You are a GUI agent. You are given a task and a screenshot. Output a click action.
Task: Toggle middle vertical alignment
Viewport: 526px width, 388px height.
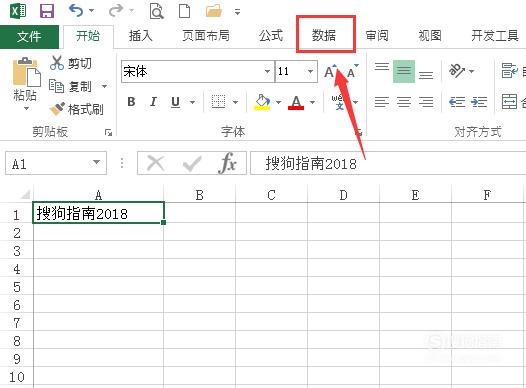[x=404, y=71]
